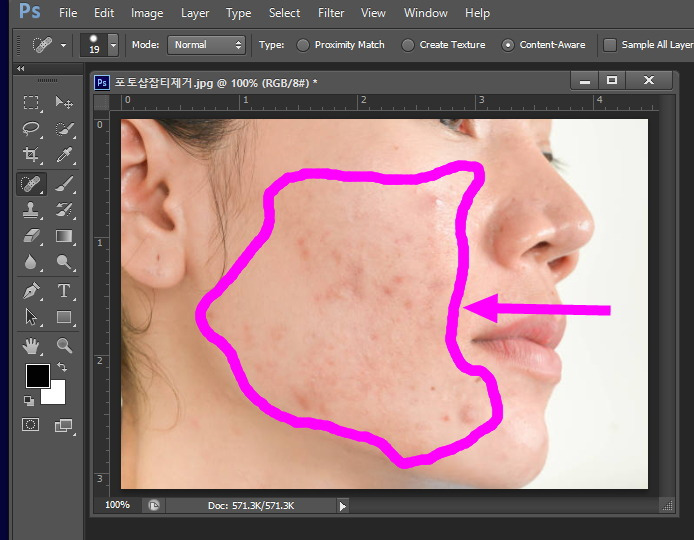
Task: Select the Eraser tool
Action: [x=31, y=236]
